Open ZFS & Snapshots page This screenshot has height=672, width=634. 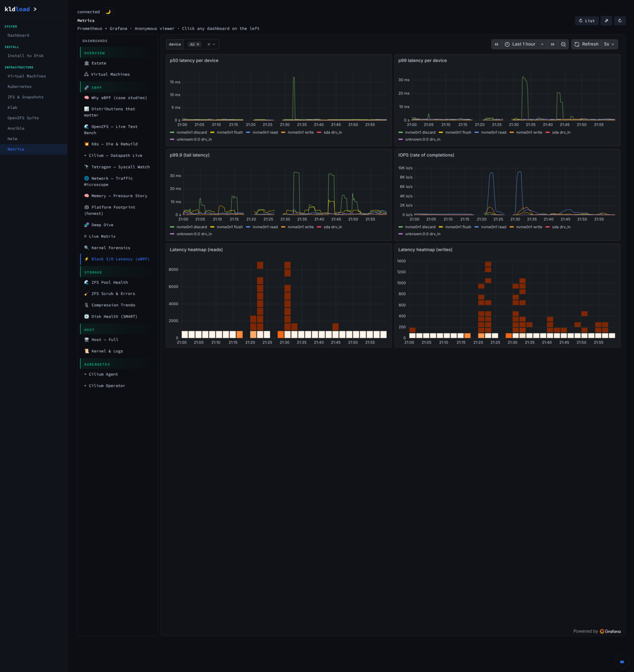pos(34,97)
